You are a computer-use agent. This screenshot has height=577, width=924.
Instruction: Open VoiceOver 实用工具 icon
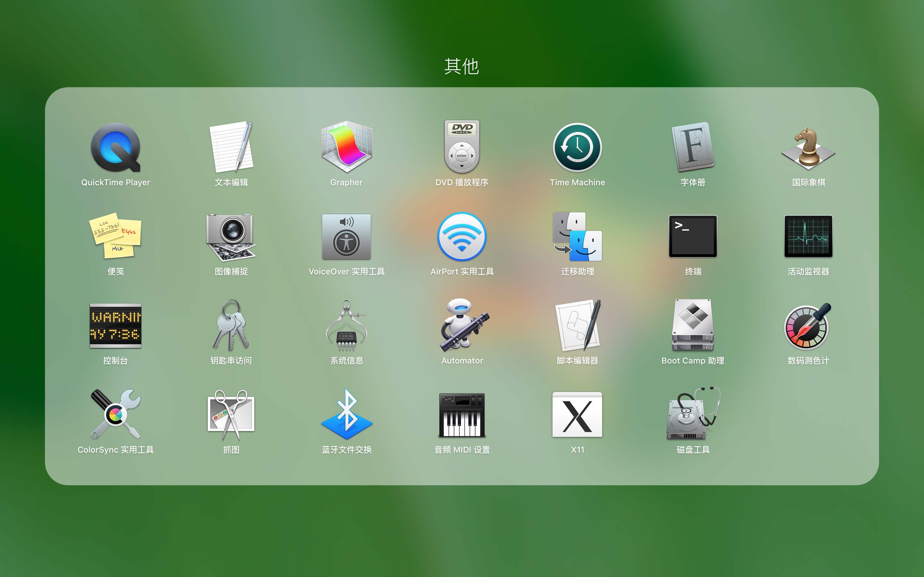346,236
